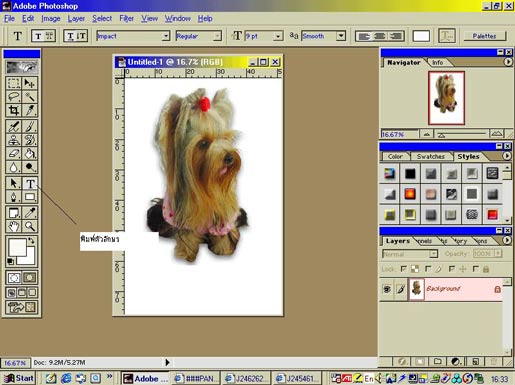Select the Type tool in toolbox
Viewport: 515px width, 385px height.
[30, 183]
